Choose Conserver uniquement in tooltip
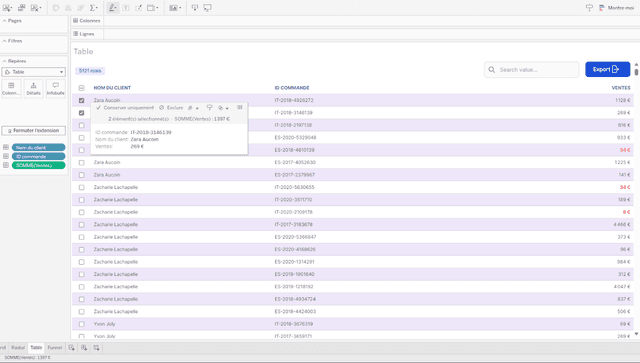 point(125,108)
